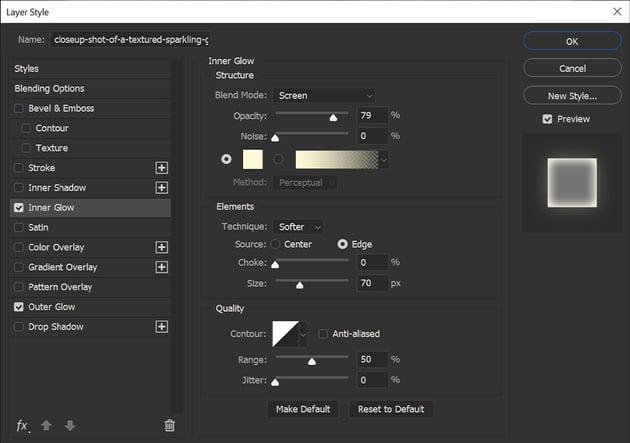Click the Opacity value field showing 79
This screenshot has width=630, height=443.
(372, 116)
